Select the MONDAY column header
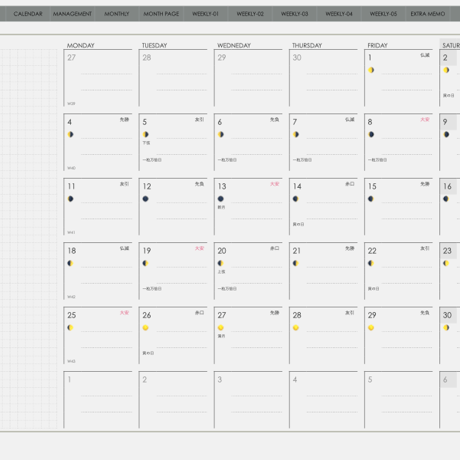Screen dimensions: 460x460 81,45
